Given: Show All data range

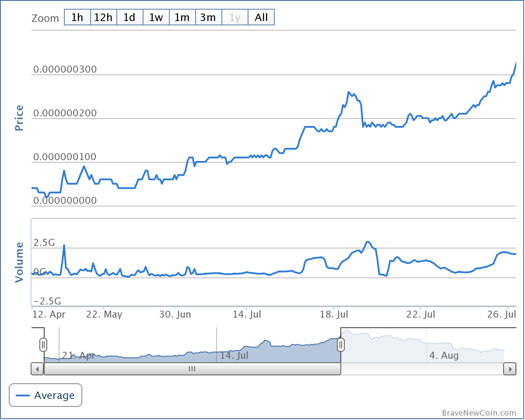Looking at the screenshot, I should coord(261,17).
